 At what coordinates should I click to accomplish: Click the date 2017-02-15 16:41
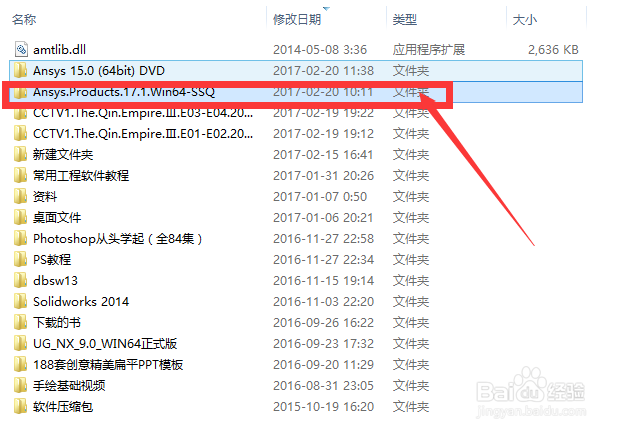click(323, 155)
